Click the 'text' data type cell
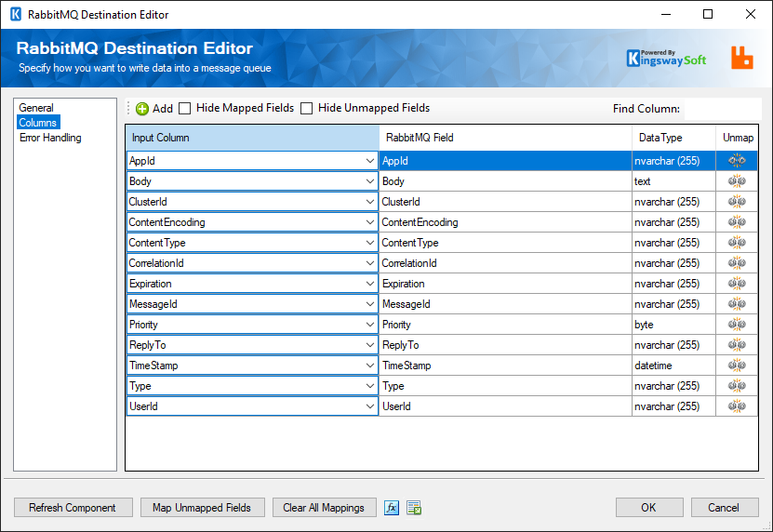773x532 pixels. coord(673,181)
